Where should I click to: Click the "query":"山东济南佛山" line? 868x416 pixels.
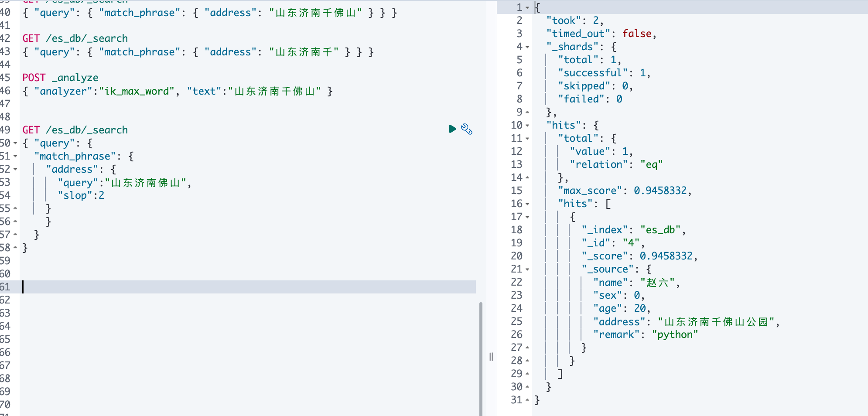tap(124, 182)
